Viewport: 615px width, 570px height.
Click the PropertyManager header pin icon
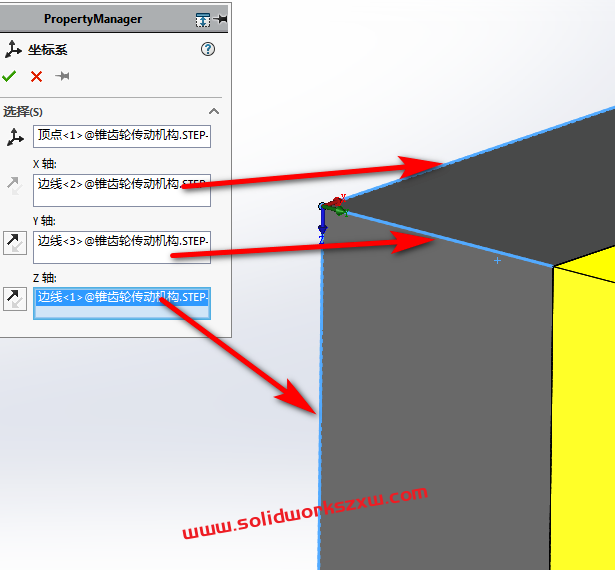click(221, 18)
